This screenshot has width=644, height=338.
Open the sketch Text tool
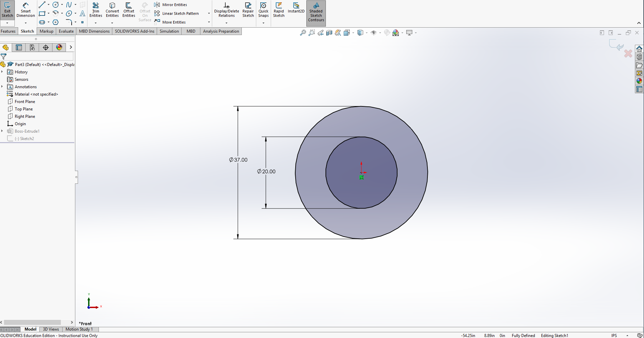pos(82,13)
